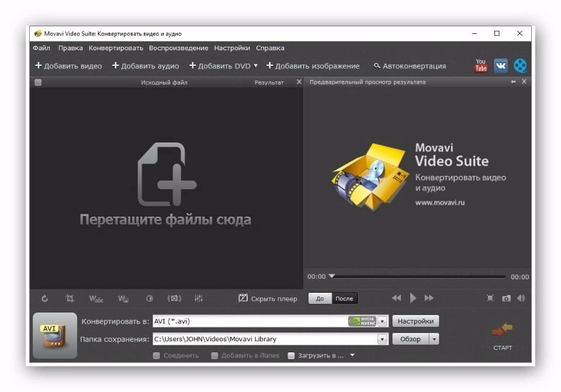Screen dimensions: 561x392
Task: Open the Настройки menu in menu bar
Action: (x=232, y=48)
